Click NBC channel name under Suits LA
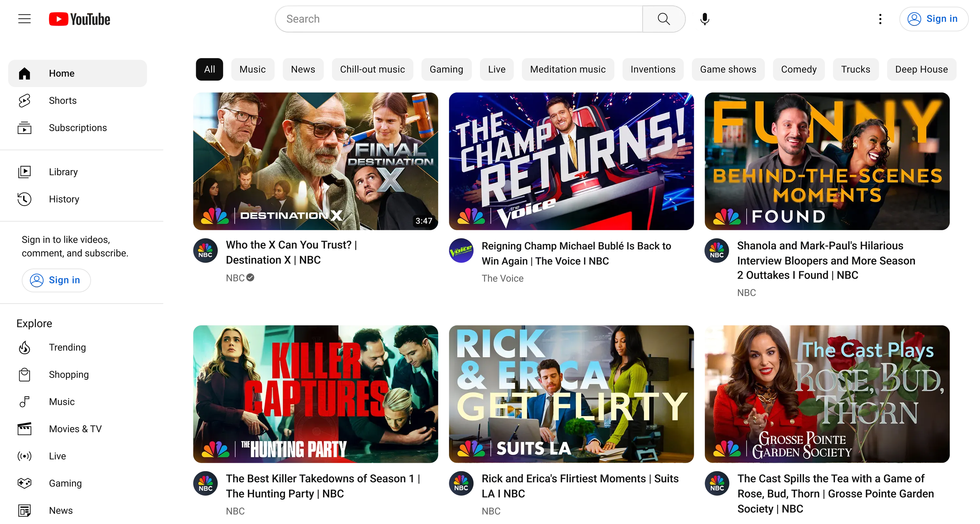This screenshot has width=980, height=524. click(491, 511)
